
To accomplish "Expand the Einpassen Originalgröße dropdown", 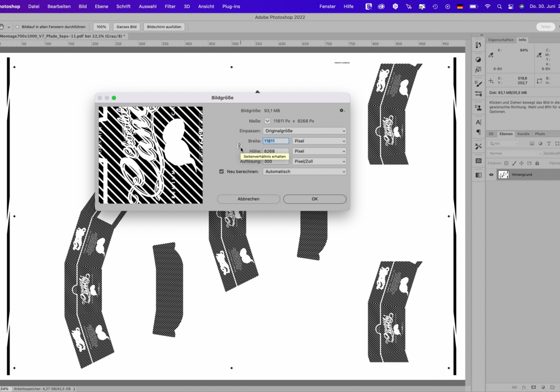I will (305, 131).
